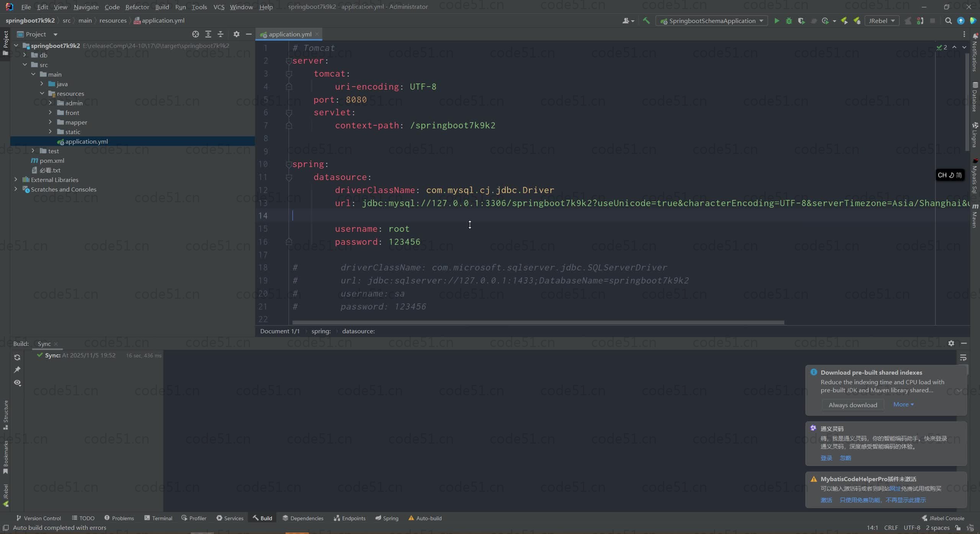Toggle the eye view options in Build panel
The height and width of the screenshot is (534, 980).
[17, 383]
